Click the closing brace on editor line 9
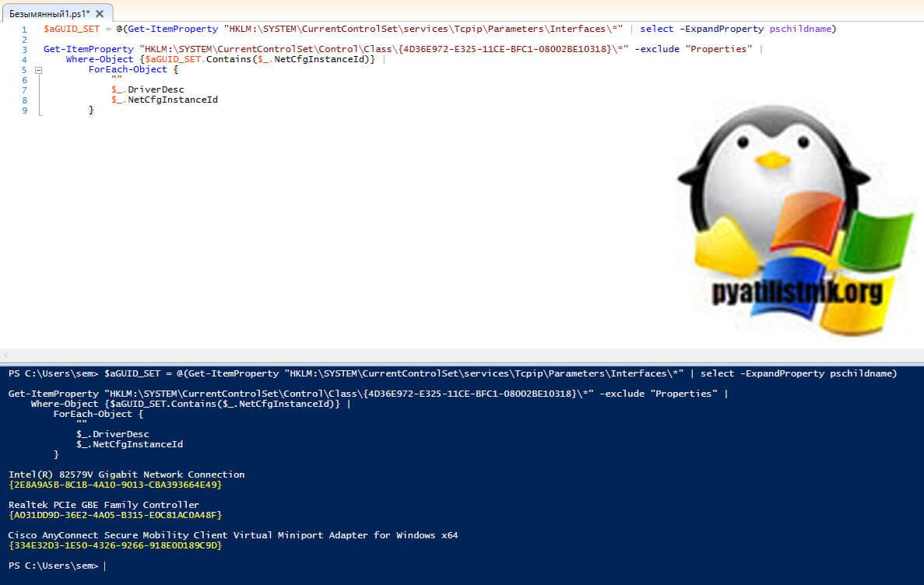 click(91, 110)
